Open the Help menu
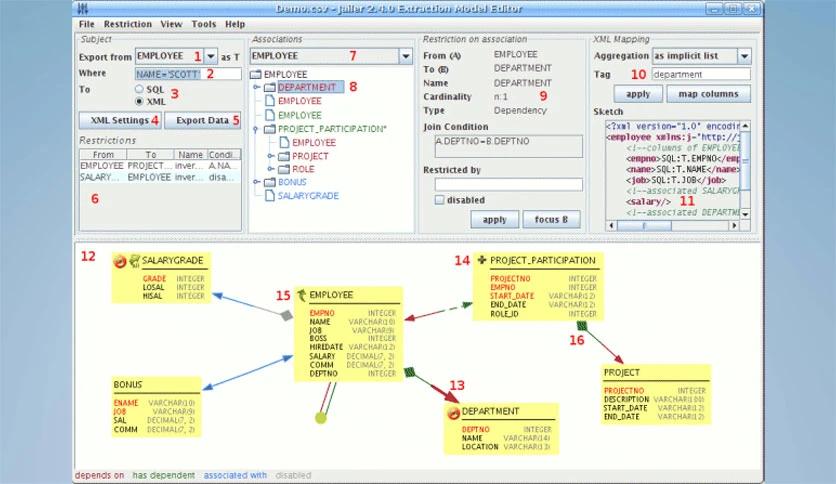The width and height of the screenshot is (836, 484). [x=235, y=24]
